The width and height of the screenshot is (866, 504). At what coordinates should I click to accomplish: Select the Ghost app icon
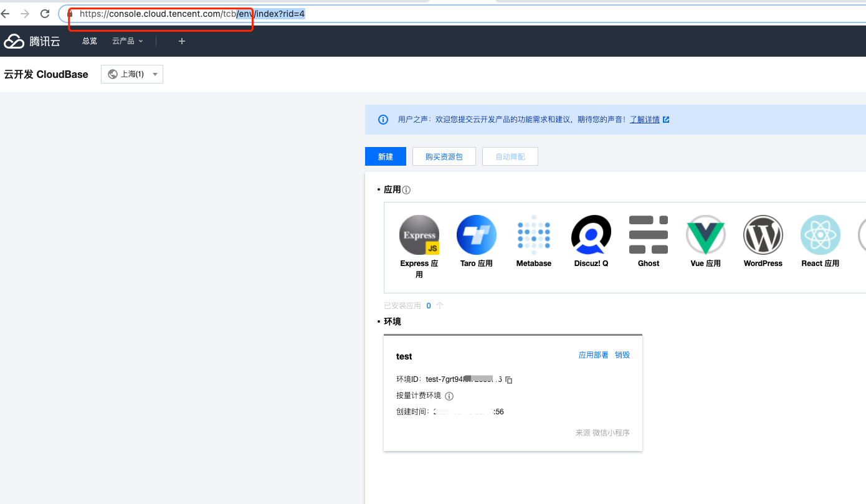[x=649, y=235]
